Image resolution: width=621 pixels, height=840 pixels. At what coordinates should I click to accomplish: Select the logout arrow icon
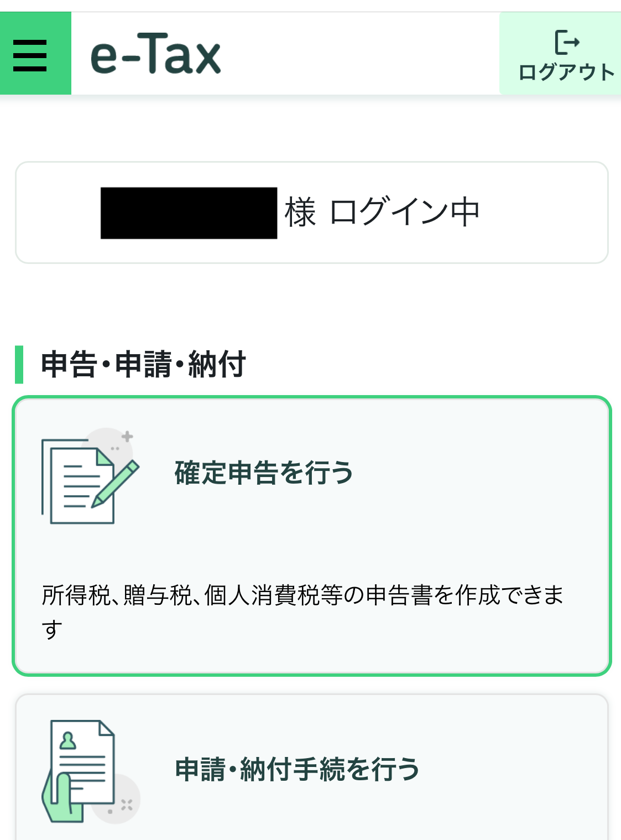[567, 42]
